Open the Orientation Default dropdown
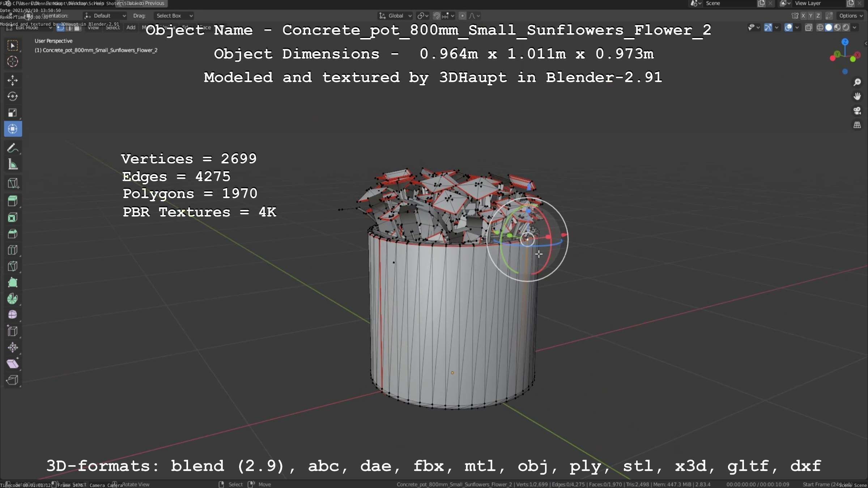This screenshot has height=488, width=868. click(105, 16)
